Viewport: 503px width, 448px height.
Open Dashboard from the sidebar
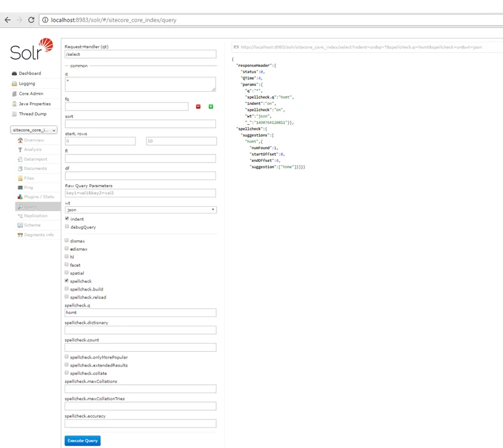click(x=30, y=73)
